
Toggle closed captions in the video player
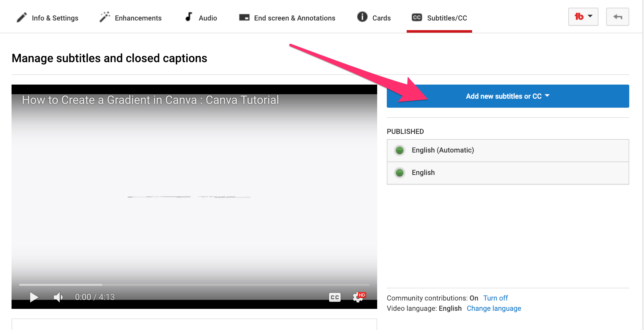[x=335, y=297]
